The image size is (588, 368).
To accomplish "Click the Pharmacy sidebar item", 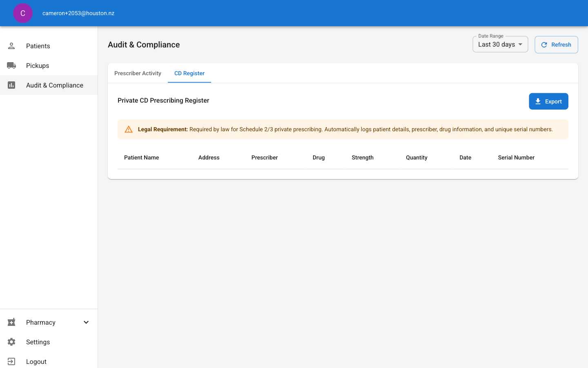I will tap(49, 322).
